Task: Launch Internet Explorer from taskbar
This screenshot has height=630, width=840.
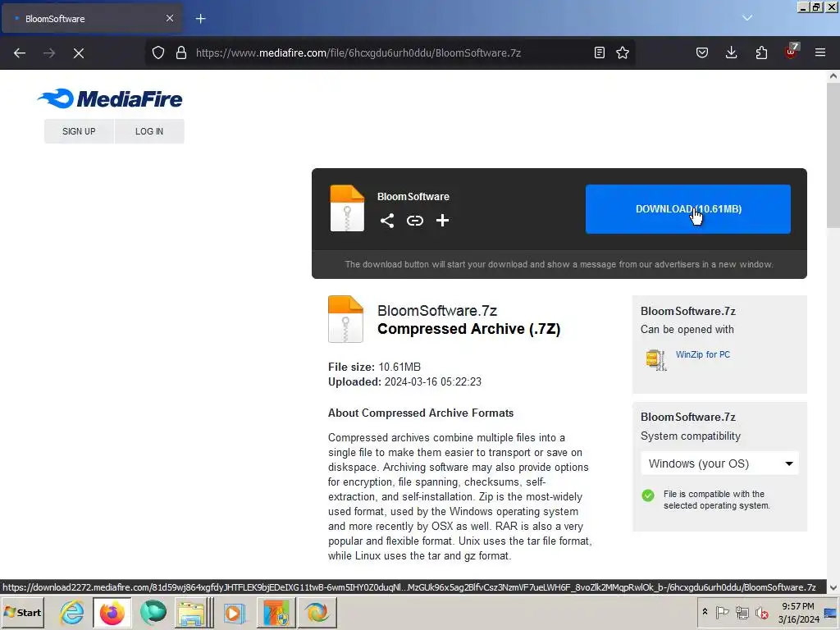Action: coord(72,612)
